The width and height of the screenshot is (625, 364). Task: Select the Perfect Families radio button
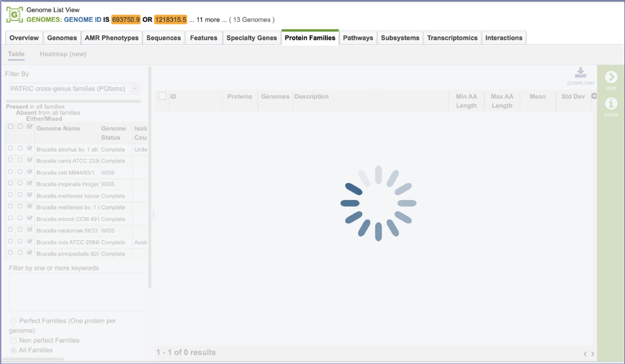13,321
